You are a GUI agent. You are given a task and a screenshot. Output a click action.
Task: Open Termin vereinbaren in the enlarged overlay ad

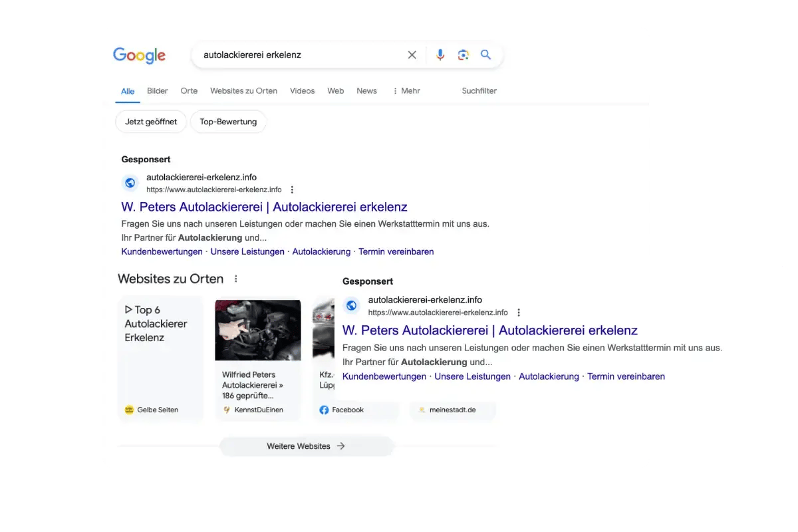click(626, 376)
